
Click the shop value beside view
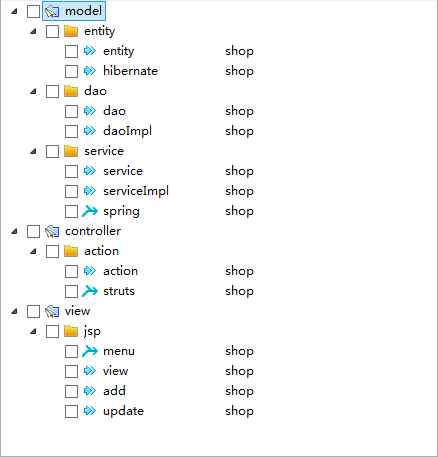(x=239, y=371)
